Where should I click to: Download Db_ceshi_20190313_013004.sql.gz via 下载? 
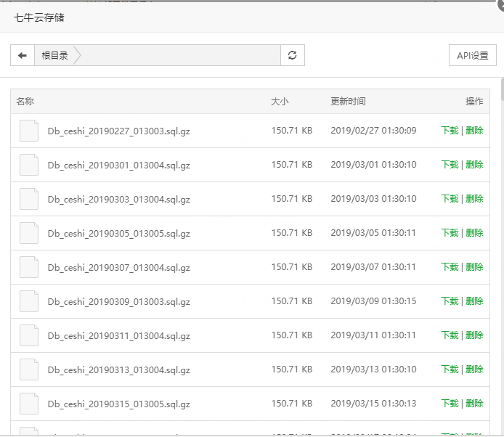[450, 369]
